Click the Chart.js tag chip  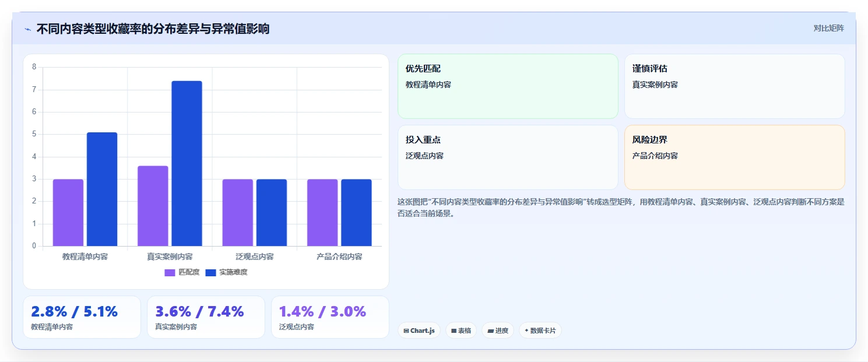pos(419,331)
